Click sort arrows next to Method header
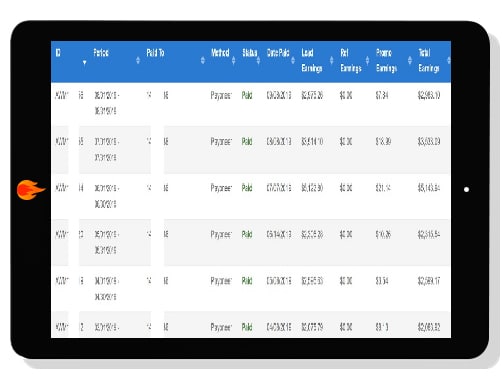The width and height of the screenshot is (502, 381). tap(233, 60)
